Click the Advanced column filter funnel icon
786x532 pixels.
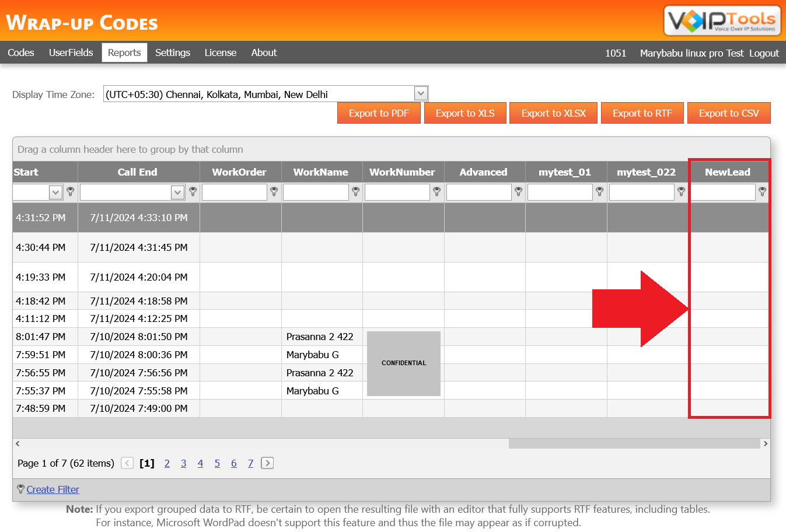click(x=518, y=192)
